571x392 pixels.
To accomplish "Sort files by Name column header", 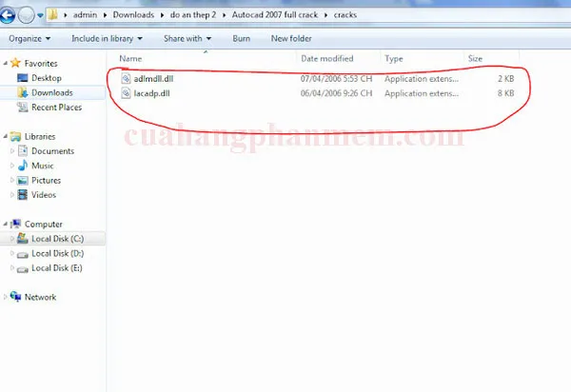I will 130,59.
